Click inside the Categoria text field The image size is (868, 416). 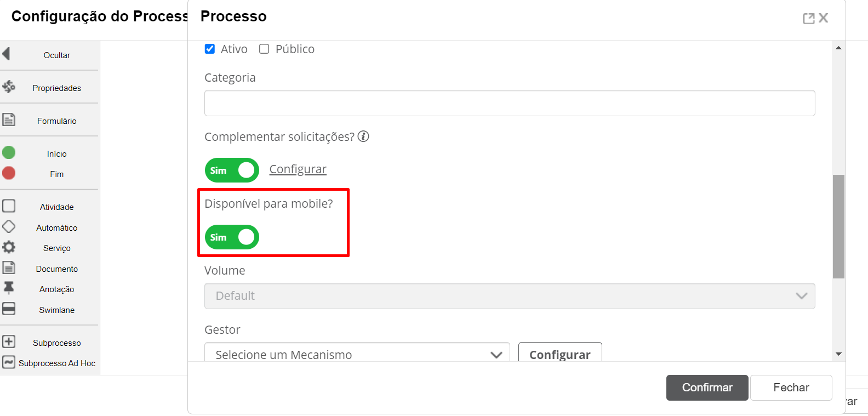coord(510,103)
